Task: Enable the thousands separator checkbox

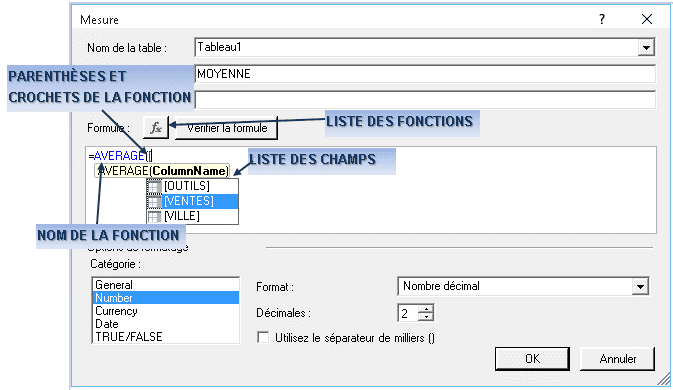Action: click(263, 337)
